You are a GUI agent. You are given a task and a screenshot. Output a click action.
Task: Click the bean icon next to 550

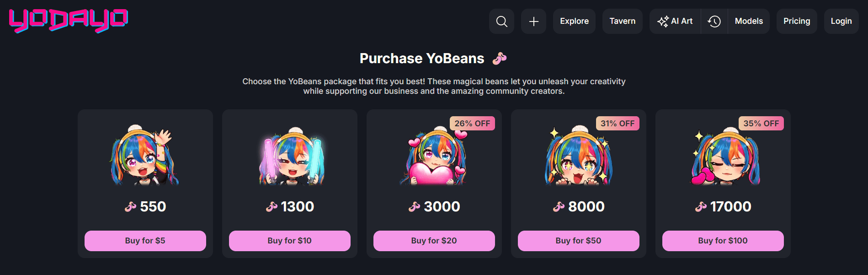click(x=129, y=207)
